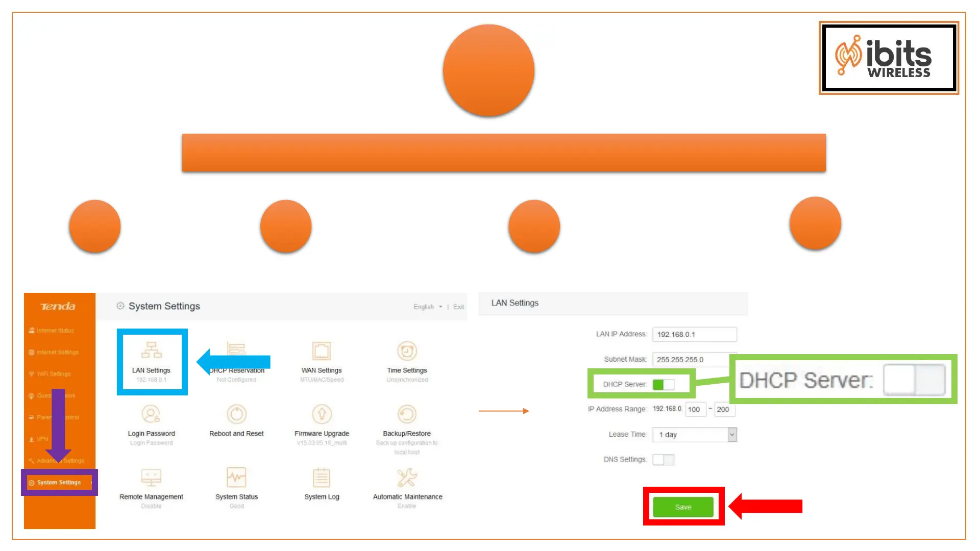
Task: Open Time Settings clock icon
Action: tap(407, 351)
